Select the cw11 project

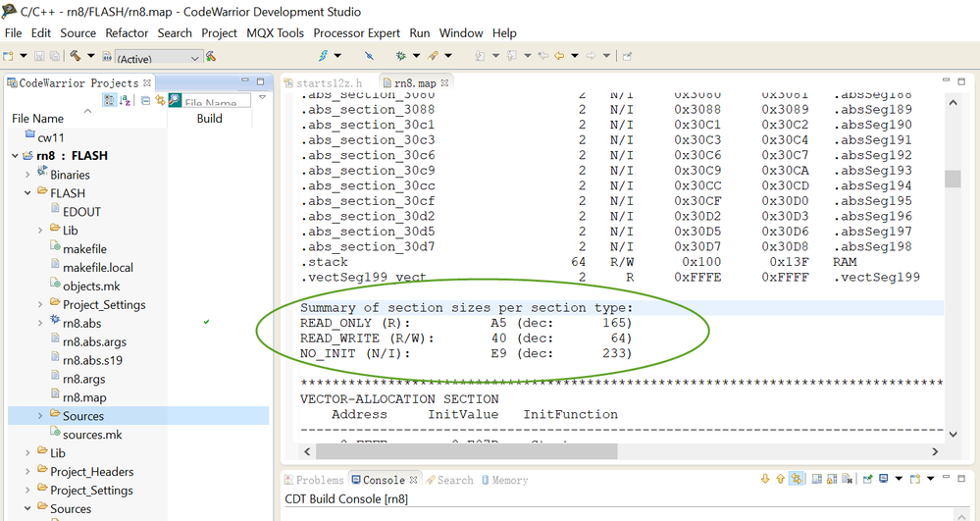point(51,137)
